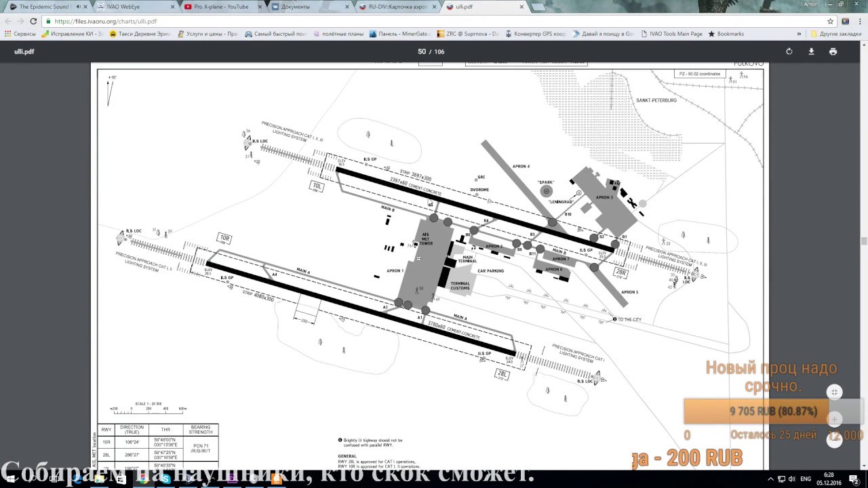Rotate the PDF clockwise

click(x=789, y=52)
